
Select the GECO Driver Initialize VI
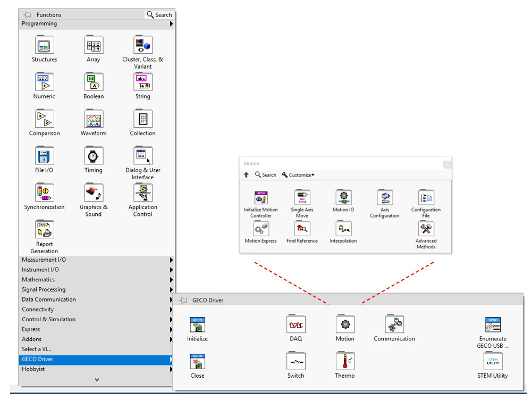tap(197, 325)
